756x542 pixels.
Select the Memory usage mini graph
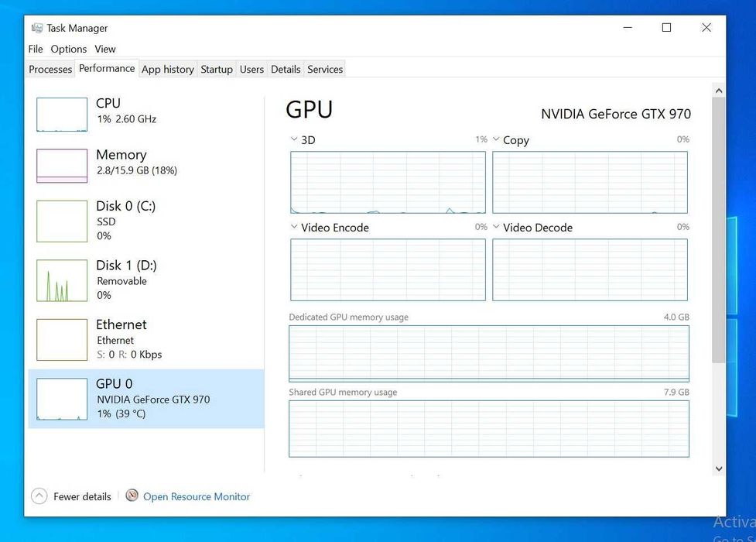pyautogui.click(x=62, y=166)
